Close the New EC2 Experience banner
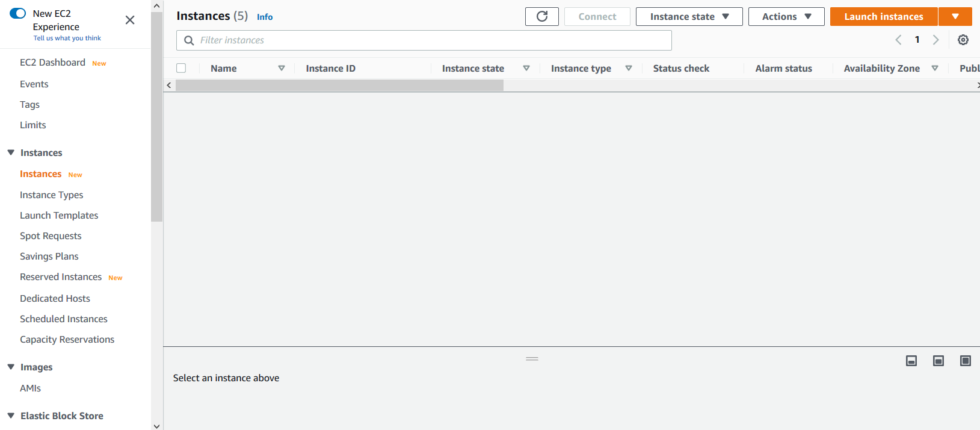Viewport: 980px width, 430px height. tap(130, 20)
